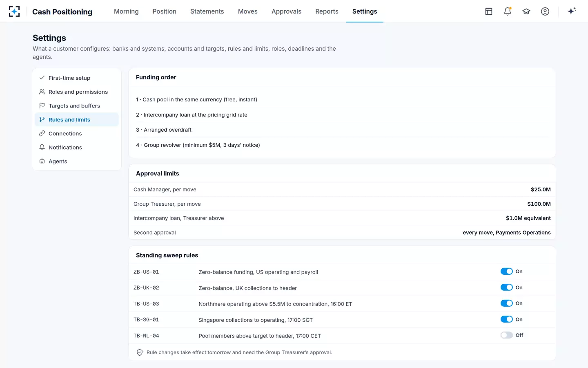Click the Funding order section heading
588x368 pixels.
156,77
